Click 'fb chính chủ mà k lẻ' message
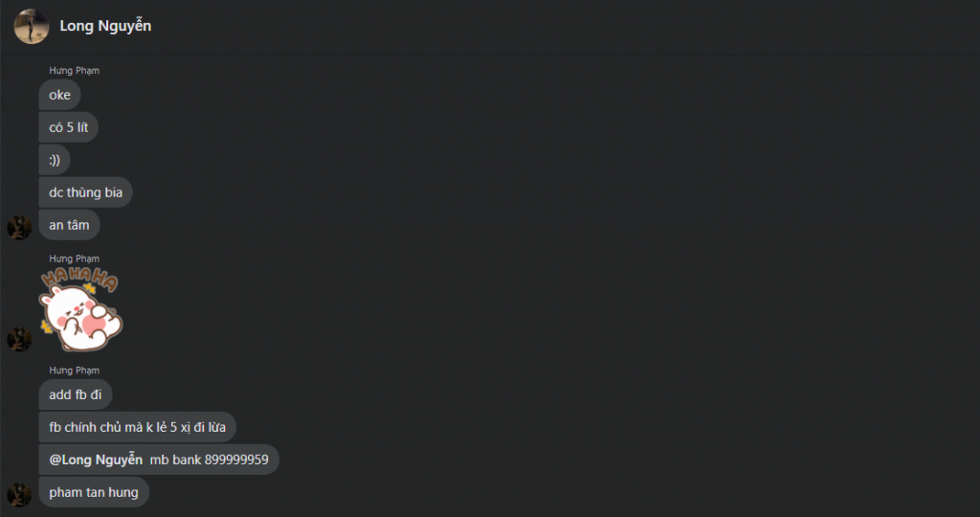 [x=137, y=427]
